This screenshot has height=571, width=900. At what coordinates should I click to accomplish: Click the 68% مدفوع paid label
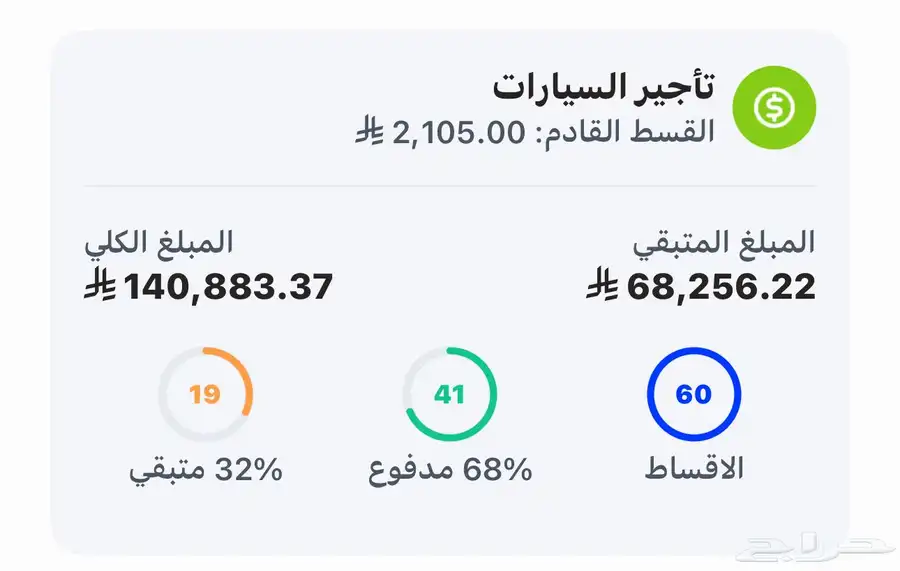click(x=450, y=470)
